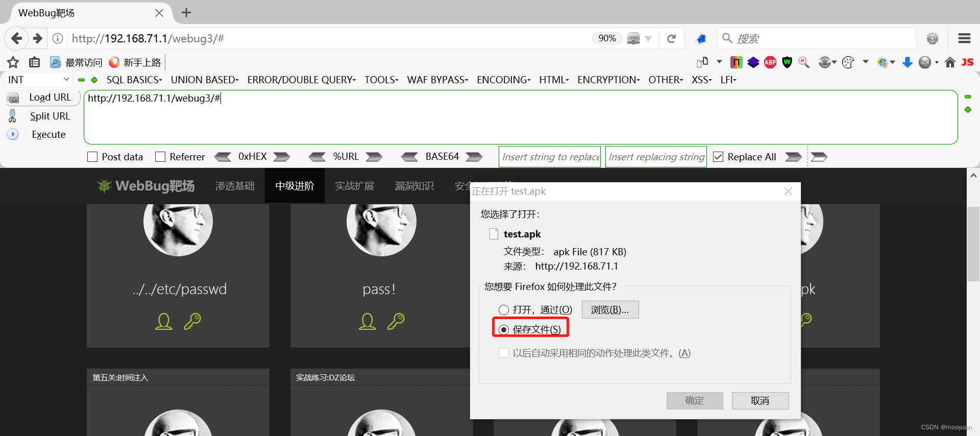The width and height of the screenshot is (980, 436).
Task: Click the gear icon near search bar
Action: point(933,38)
